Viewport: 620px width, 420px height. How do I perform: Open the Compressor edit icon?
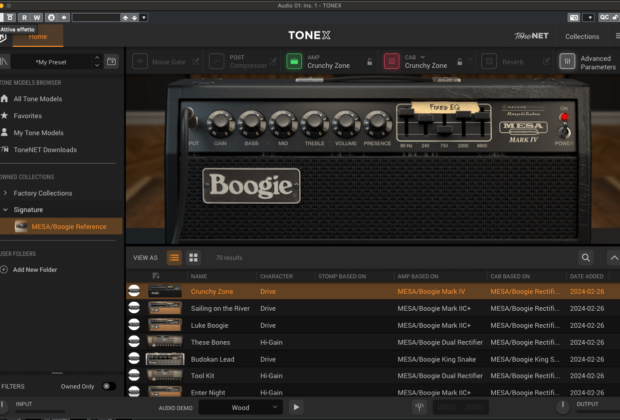click(x=273, y=61)
